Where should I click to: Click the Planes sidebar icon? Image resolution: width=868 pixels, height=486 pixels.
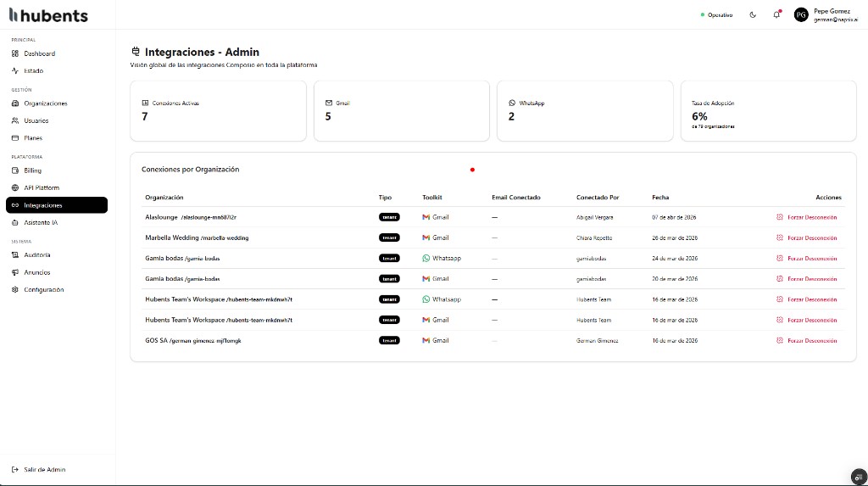15,137
